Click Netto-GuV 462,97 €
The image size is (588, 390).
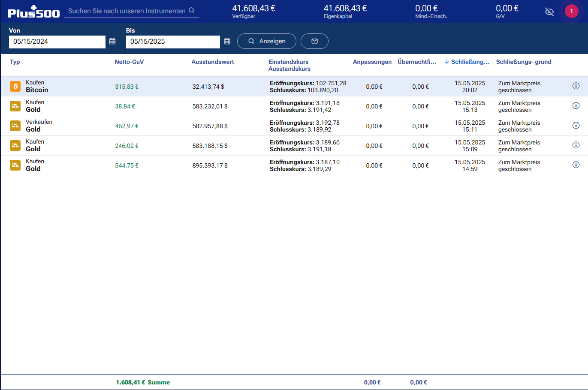tap(127, 126)
